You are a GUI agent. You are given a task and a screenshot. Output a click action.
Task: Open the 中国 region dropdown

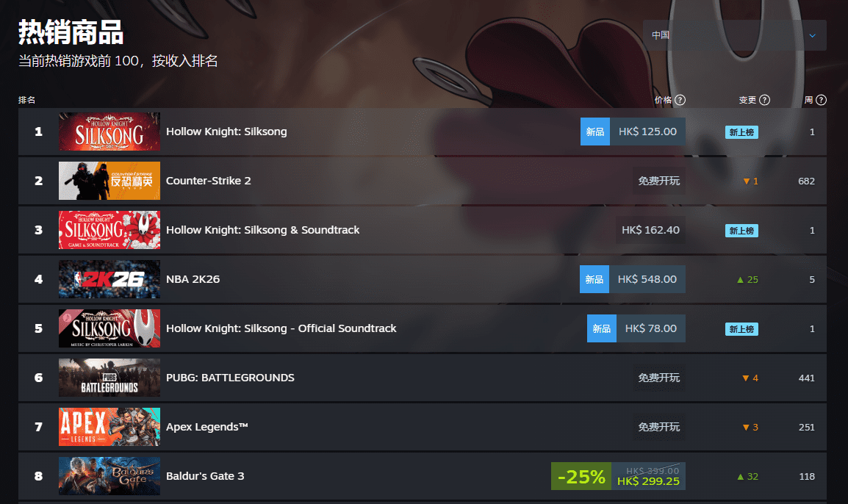point(734,35)
